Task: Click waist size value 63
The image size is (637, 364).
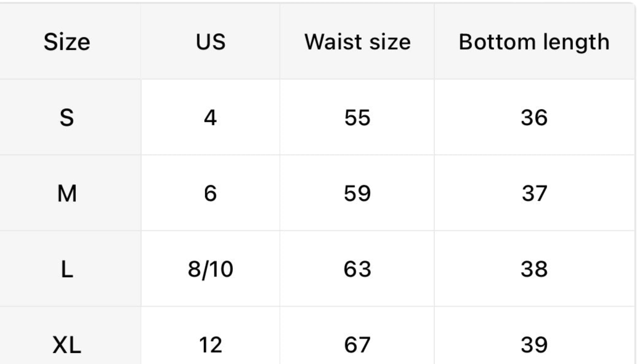Action: tap(357, 270)
